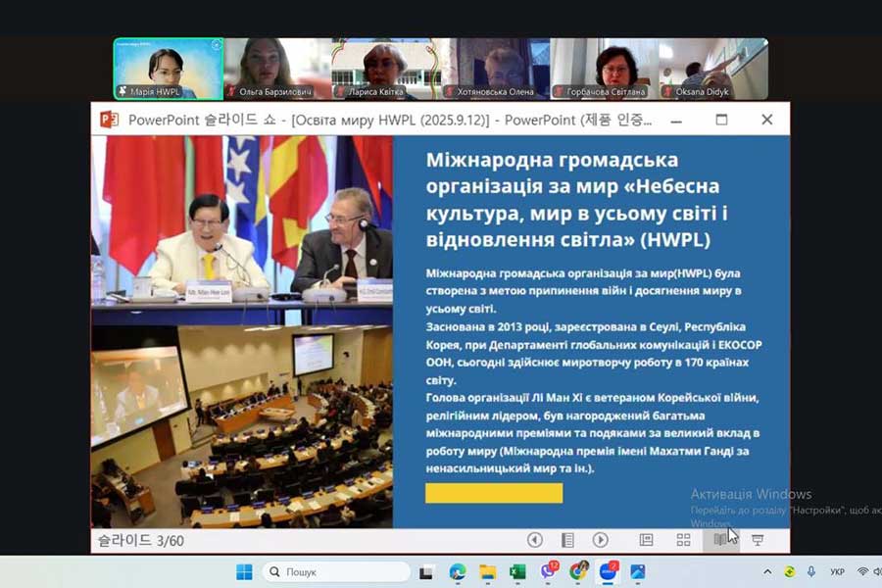The height and width of the screenshot is (588, 882).
Task: Click the microphone icon in the system tray
Action: coord(811,571)
